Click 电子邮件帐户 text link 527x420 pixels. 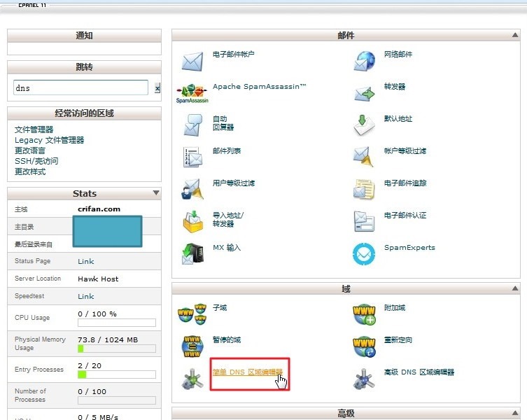[x=233, y=54]
